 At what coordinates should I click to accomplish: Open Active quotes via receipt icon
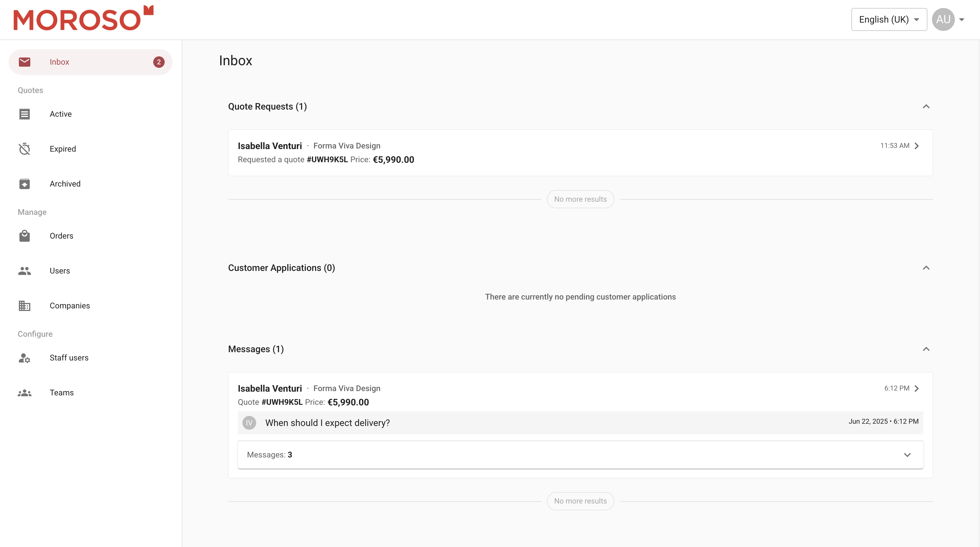(24, 114)
